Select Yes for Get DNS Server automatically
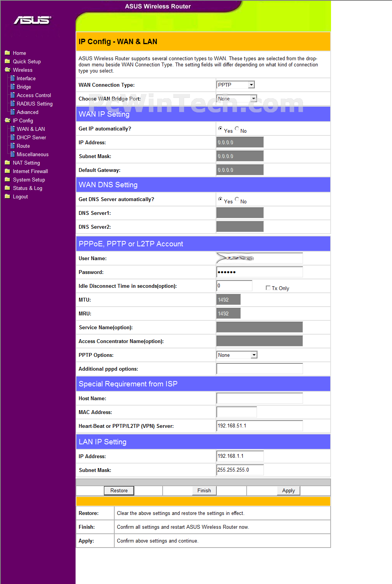The height and width of the screenshot is (584, 392). coord(220,199)
